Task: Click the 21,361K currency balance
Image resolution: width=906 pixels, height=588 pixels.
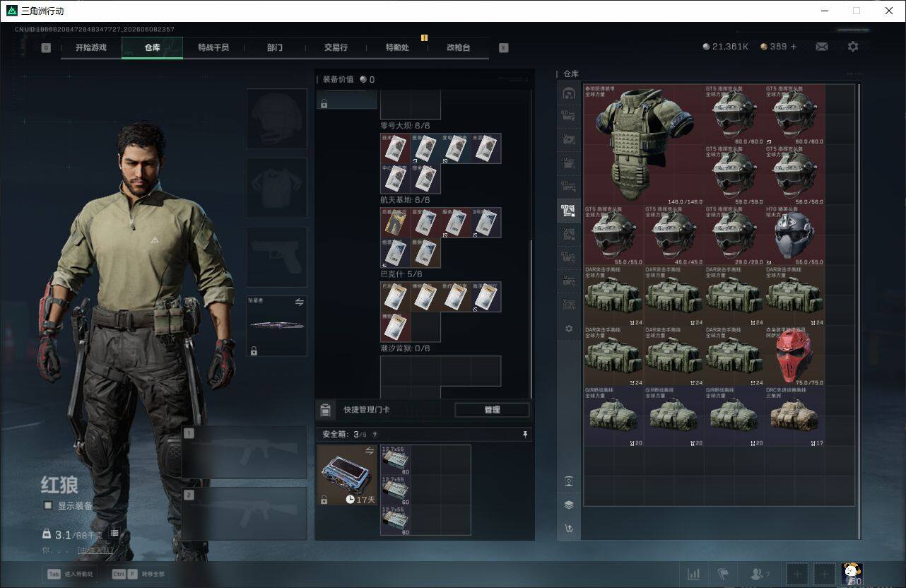Action: pyautogui.click(x=725, y=47)
